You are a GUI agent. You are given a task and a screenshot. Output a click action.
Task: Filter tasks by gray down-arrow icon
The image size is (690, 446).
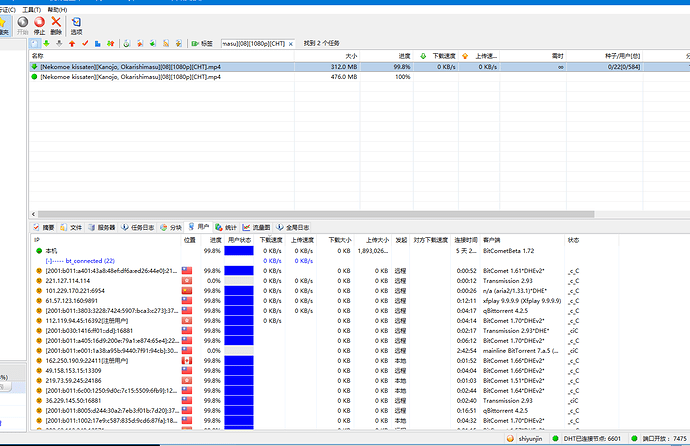[x=59, y=43]
